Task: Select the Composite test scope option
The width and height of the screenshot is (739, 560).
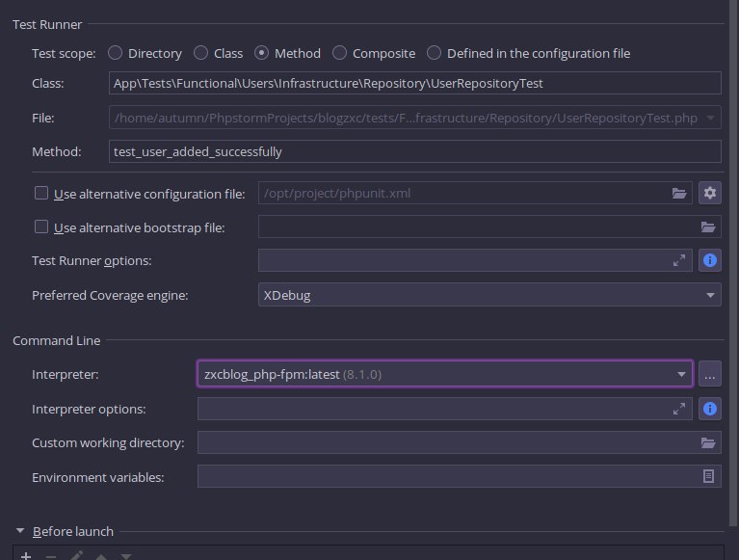Action: (339, 53)
